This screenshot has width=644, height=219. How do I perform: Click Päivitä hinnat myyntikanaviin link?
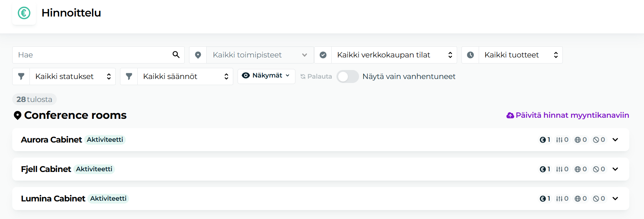pyautogui.click(x=568, y=115)
